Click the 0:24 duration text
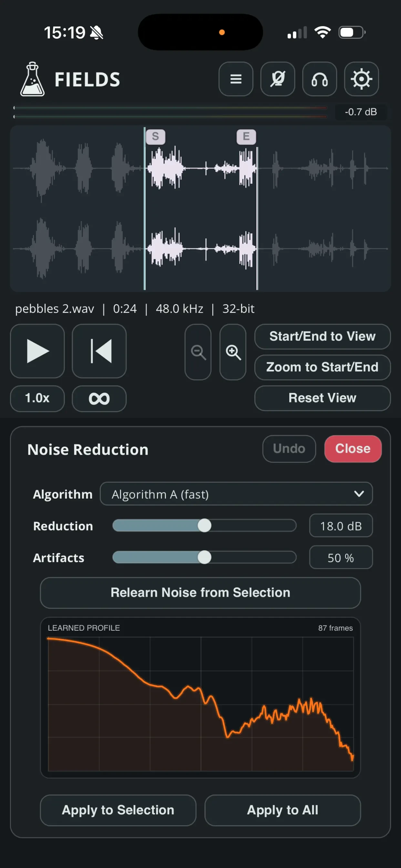401x868 pixels. click(125, 309)
